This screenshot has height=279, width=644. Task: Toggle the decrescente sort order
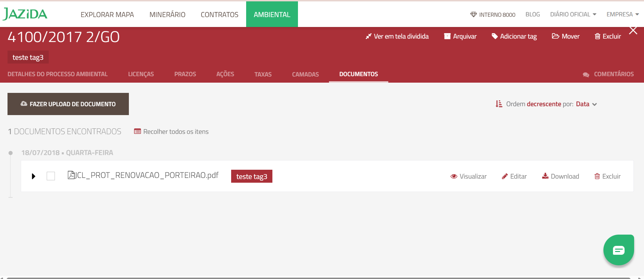coord(544,104)
